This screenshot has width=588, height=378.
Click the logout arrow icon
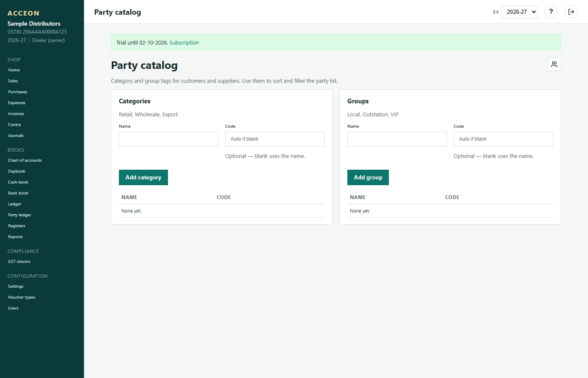(571, 12)
